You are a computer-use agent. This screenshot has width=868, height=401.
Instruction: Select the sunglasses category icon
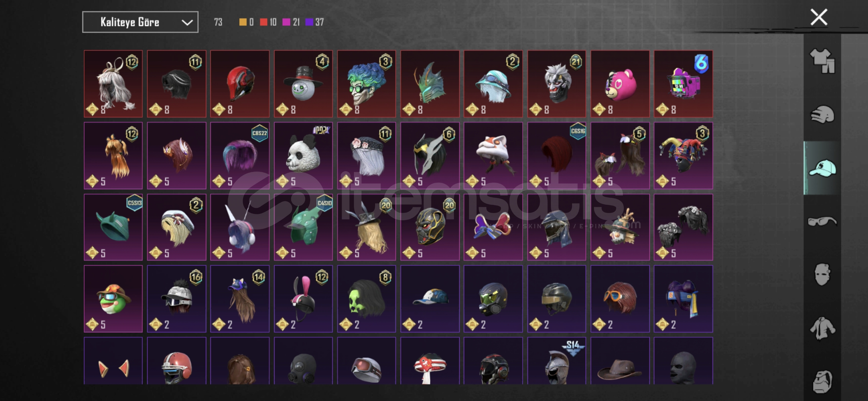[x=822, y=222]
